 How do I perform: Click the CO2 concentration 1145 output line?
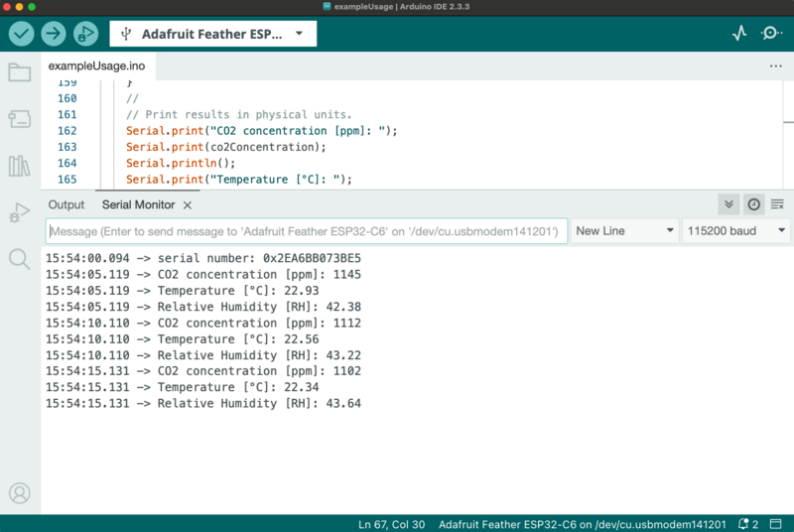[x=203, y=274]
